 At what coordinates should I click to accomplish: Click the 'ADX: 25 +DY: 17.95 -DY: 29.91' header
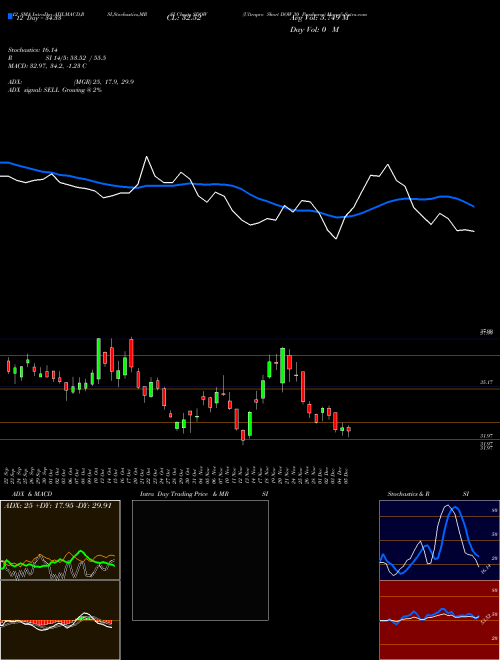57,506
